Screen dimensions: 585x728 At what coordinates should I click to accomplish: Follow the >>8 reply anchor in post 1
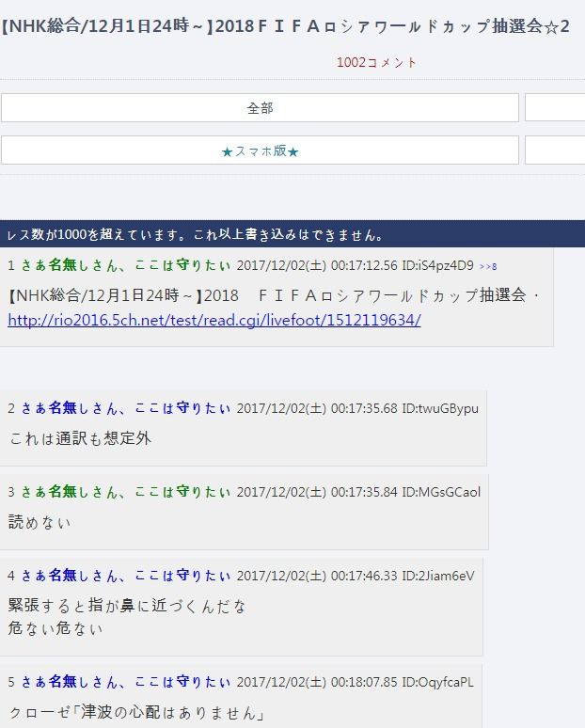[488, 266]
